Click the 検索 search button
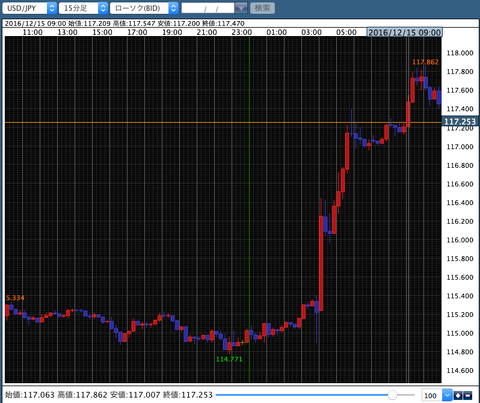This screenshot has width=480, height=403. [262, 8]
